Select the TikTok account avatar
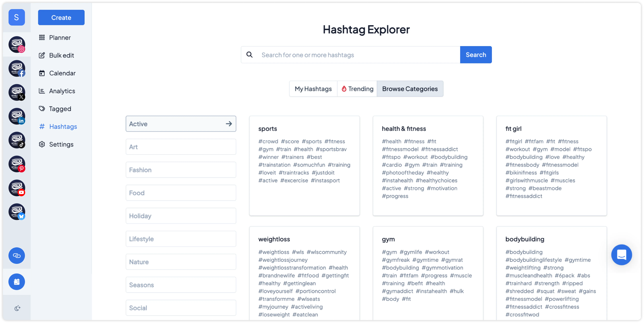Screen dimensions: 644x323 point(17,140)
